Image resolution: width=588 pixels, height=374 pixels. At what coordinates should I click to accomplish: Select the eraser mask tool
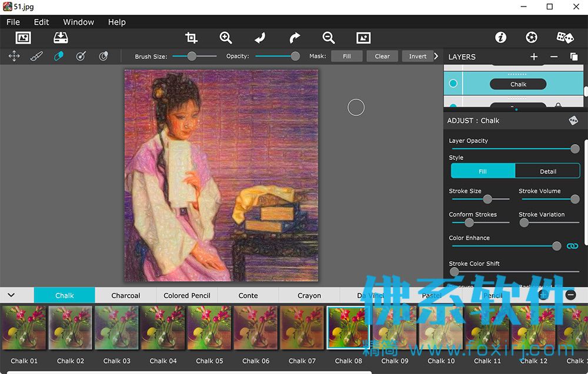58,56
